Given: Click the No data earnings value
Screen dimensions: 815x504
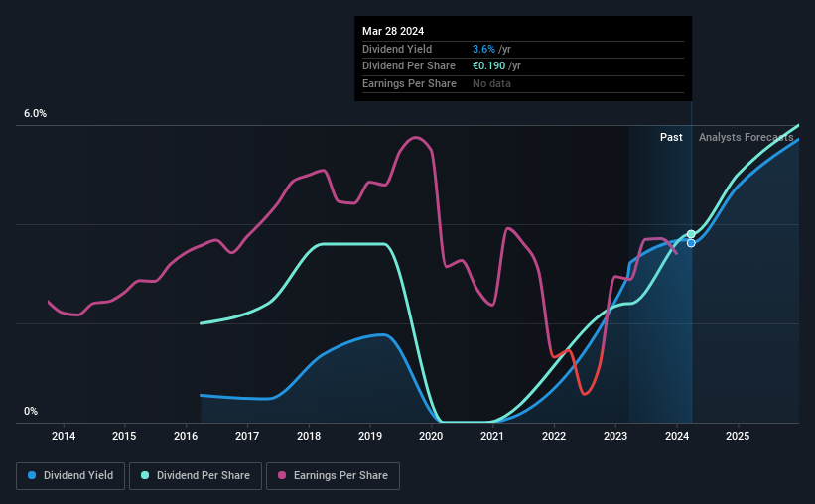Looking at the screenshot, I should pyautogui.click(x=491, y=83).
